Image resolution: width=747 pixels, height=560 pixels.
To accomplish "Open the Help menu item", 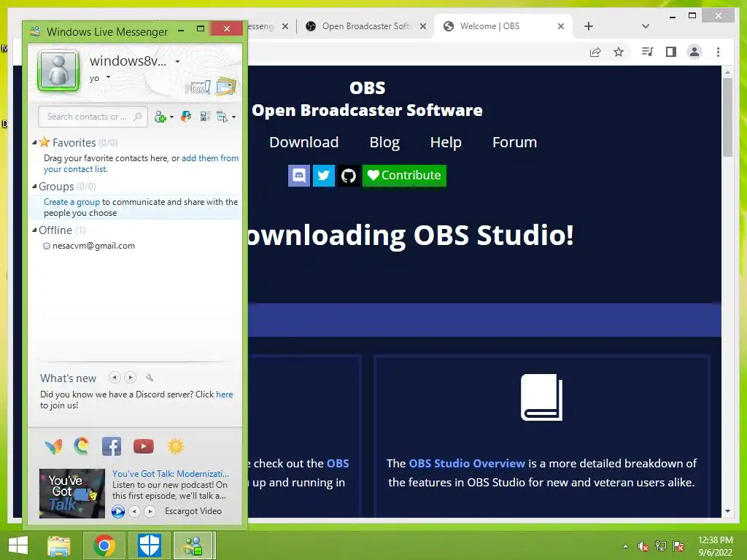I will [446, 142].
